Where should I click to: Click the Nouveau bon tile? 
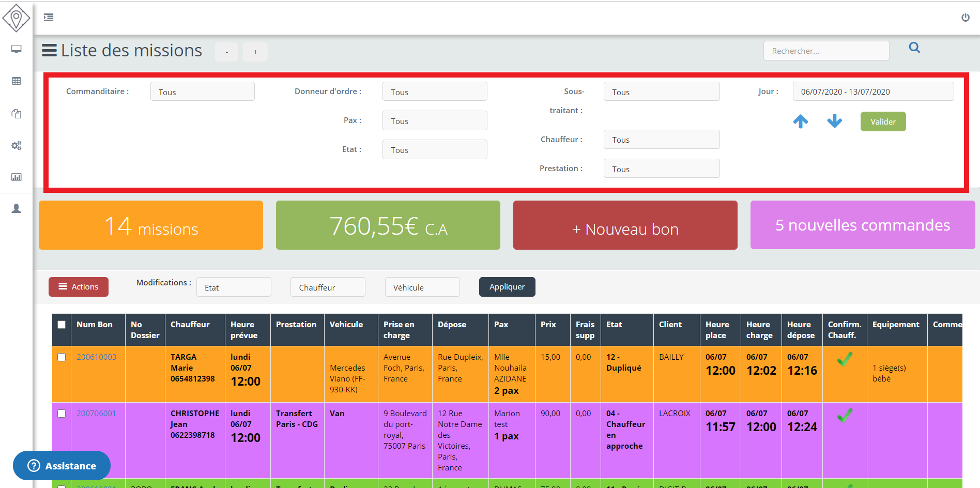pos(625,226)
